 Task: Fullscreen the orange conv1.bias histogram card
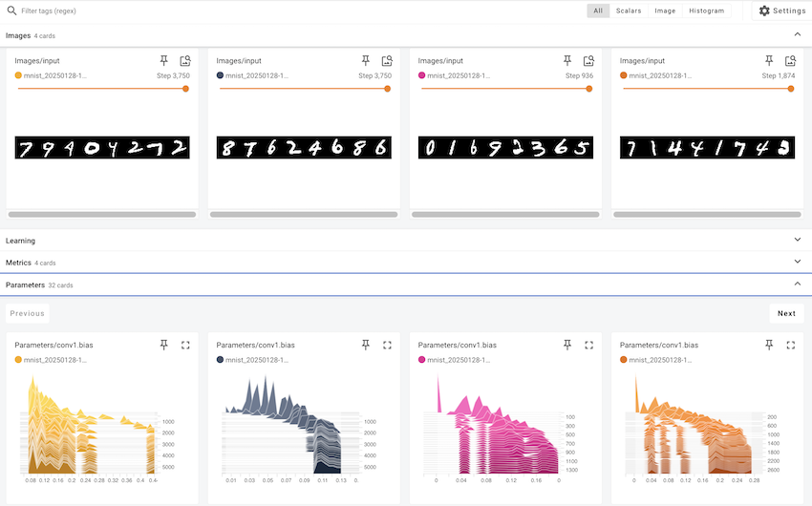pos(790,345)
